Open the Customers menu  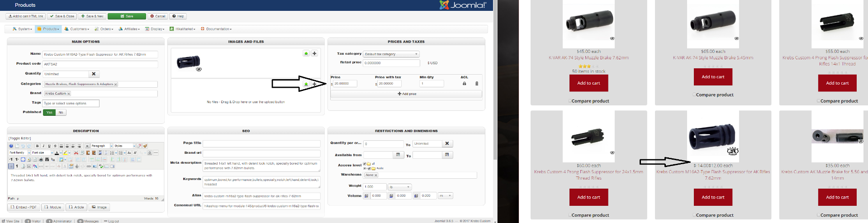[76, 29]
